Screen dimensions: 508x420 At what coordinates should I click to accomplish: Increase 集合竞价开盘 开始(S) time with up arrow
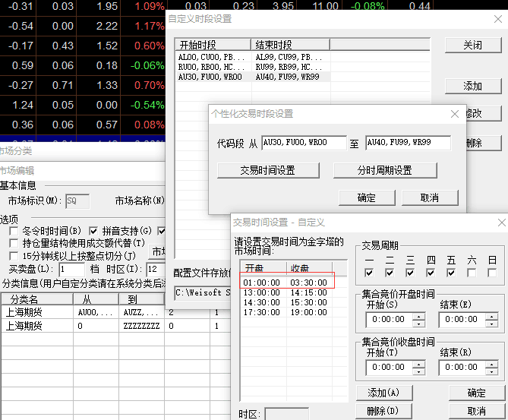(418, 316)
